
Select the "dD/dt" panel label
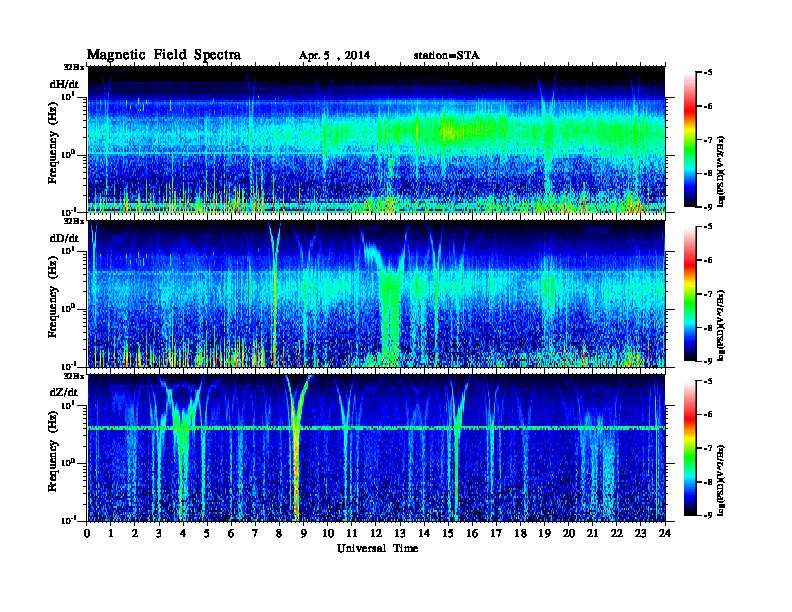[x=64, y=238]
